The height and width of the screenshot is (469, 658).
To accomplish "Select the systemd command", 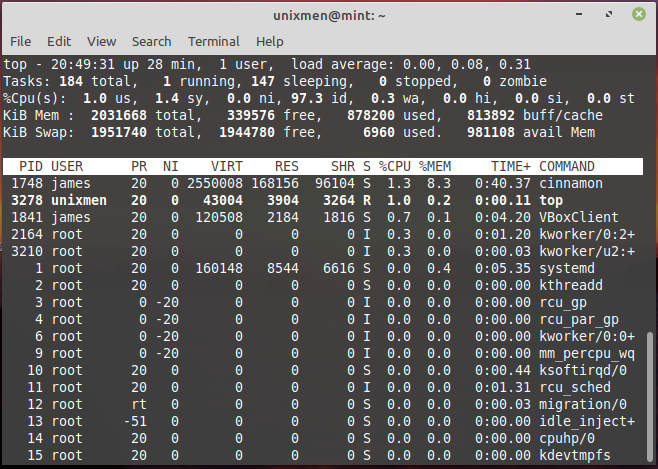I will (567, 268).
